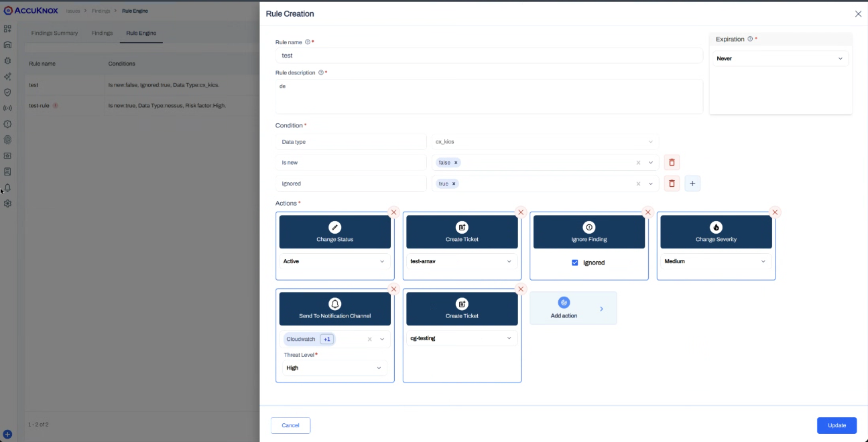868x442 pixels.
Task: Uncheck the Ignored checkbox
Action: click(574, 263)
